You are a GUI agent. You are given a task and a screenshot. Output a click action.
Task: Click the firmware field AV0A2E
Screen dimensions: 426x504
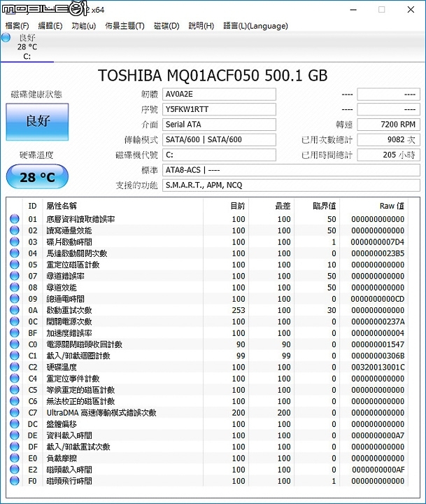pos(219,94)
